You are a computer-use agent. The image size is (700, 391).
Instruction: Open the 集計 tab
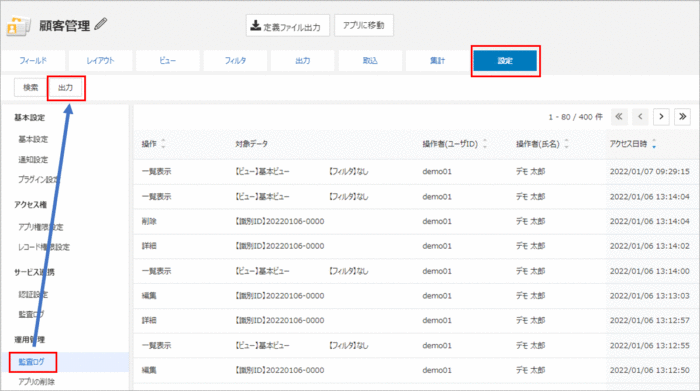coord(438,61)
